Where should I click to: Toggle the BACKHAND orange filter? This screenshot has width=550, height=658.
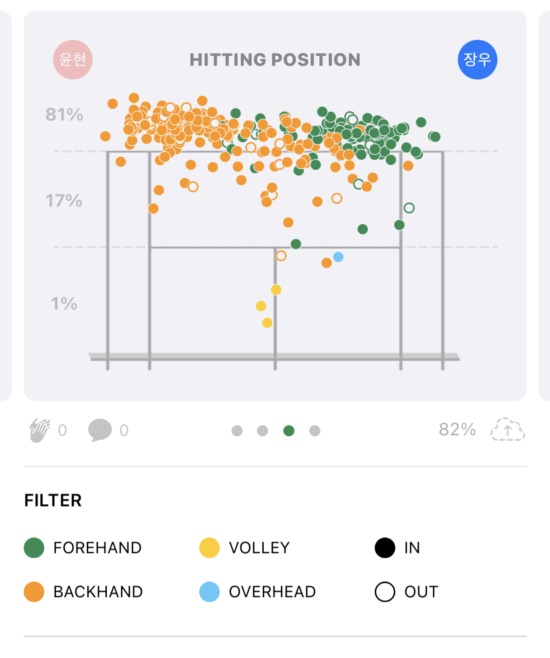83,592
